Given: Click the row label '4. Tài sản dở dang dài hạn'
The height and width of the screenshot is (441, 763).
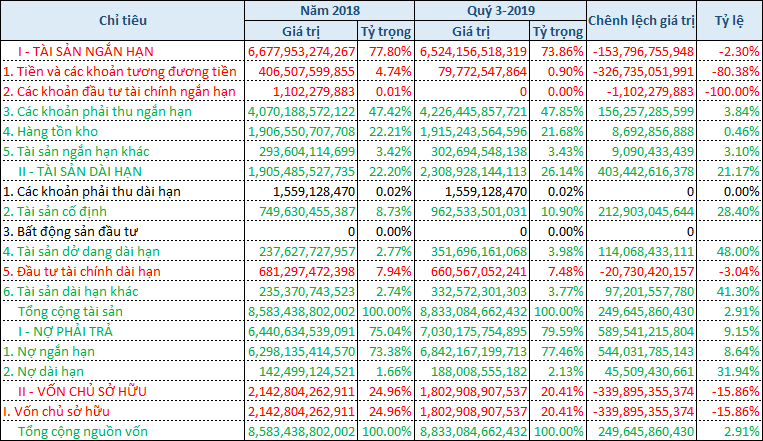Looking at the screenshot, I should [81, 252].
